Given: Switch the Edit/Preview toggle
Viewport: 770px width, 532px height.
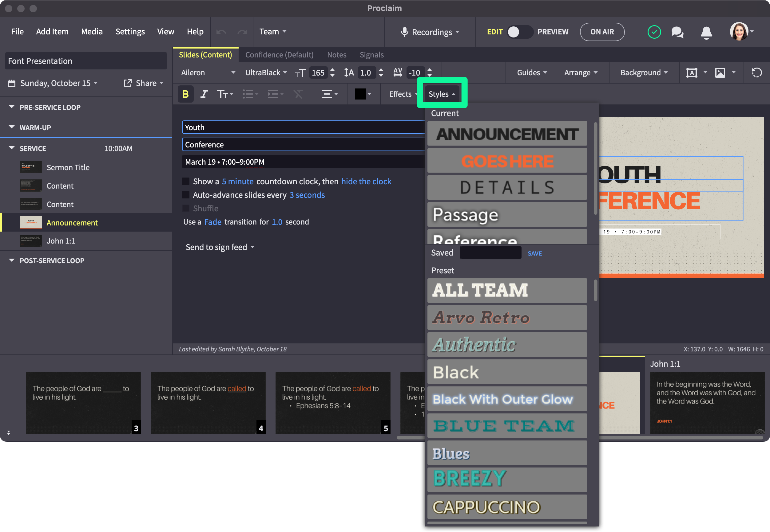Looking at the screenshot, I should coord(519,32).
